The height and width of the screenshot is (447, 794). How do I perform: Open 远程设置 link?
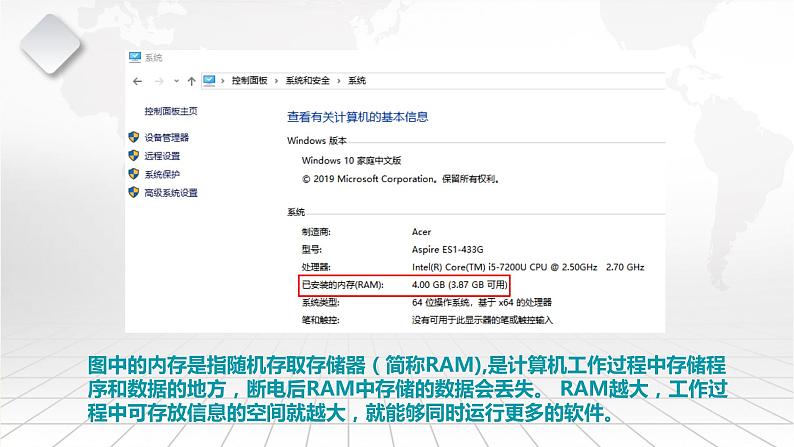pos(162,156)
